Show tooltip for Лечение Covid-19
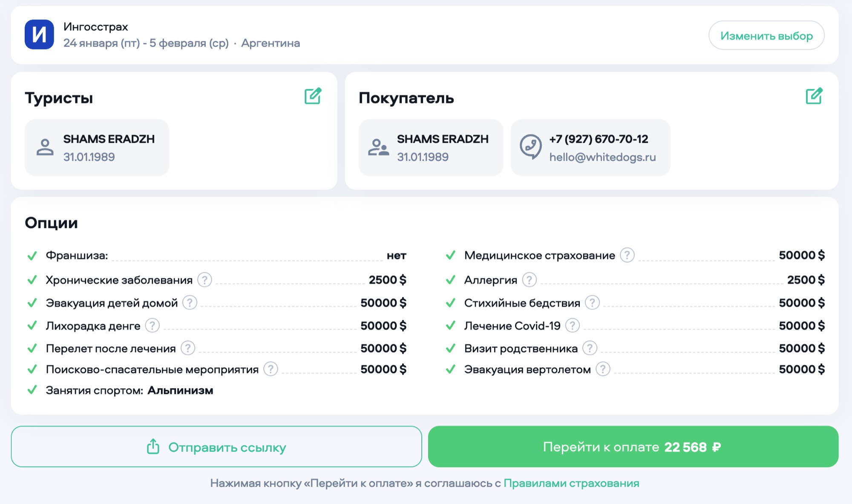Screen dimensions: 852x504 coord(572,325)
